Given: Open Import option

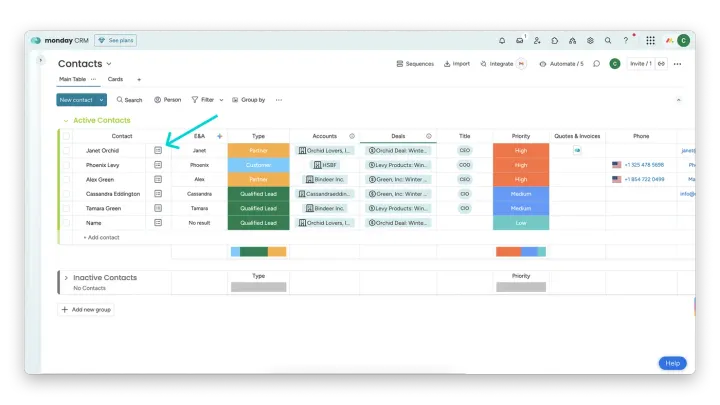Looking at the screenshot, I should tap(456, 64).
